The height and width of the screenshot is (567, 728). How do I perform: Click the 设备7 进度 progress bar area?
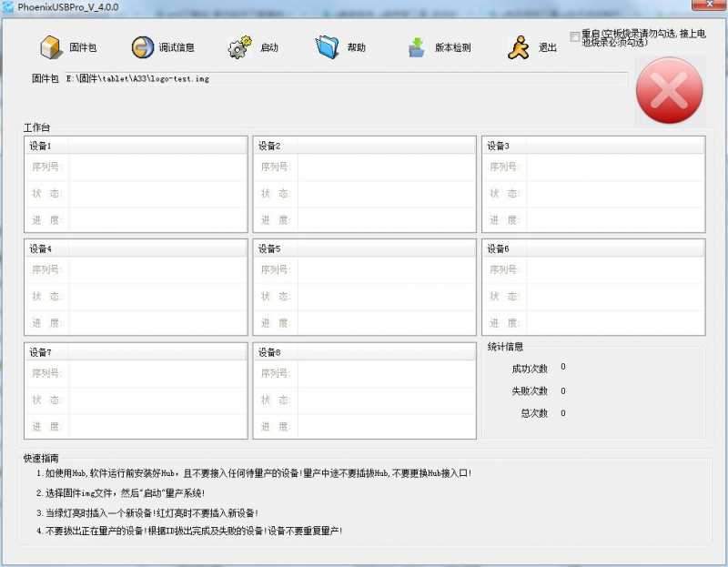[x=157, y=426]
